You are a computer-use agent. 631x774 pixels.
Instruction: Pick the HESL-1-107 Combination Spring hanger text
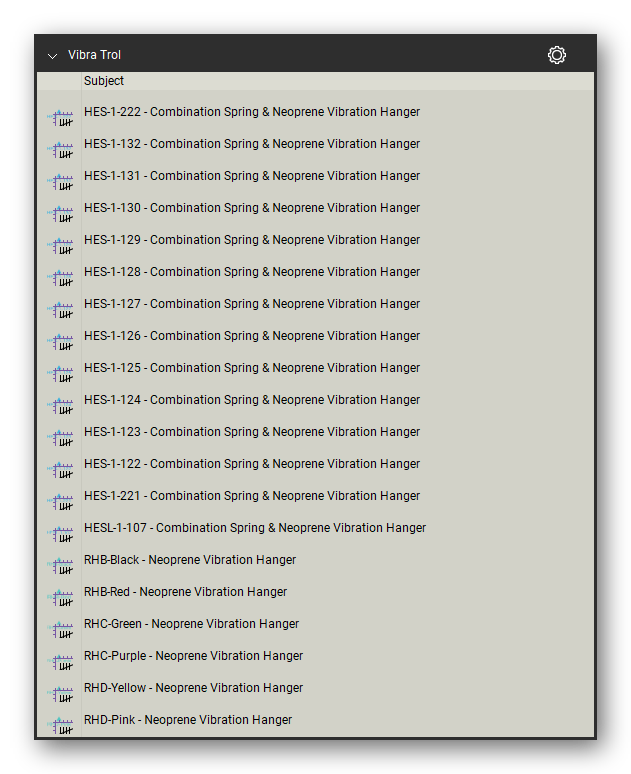pyautogui.click(x=255, y=528)
